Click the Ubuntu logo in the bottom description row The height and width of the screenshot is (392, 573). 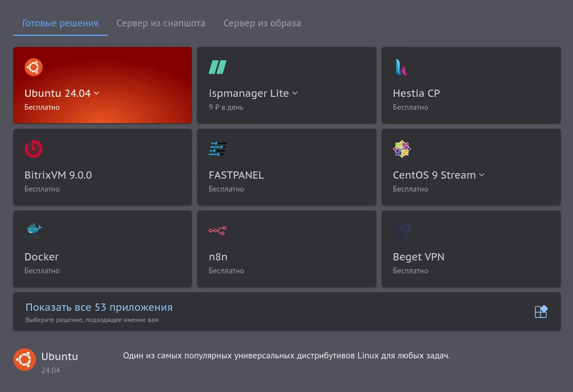point(25,359)
